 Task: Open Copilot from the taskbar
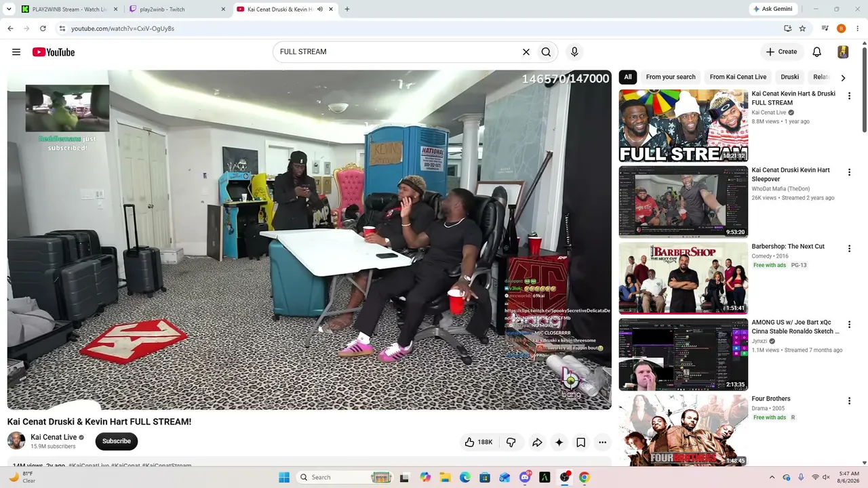[x=425, y=477]
